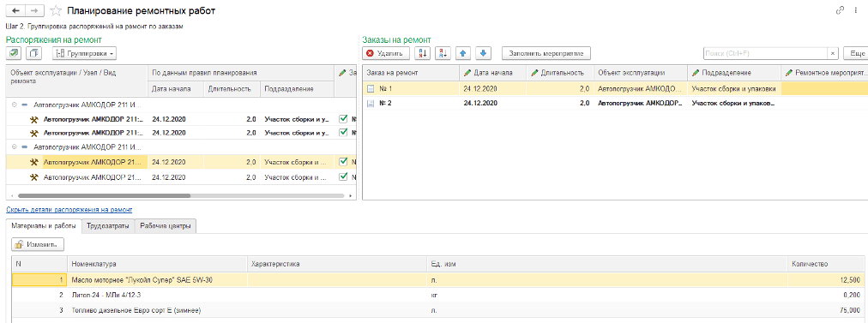Add page to favorites with star icon

[x=56, y=10]
